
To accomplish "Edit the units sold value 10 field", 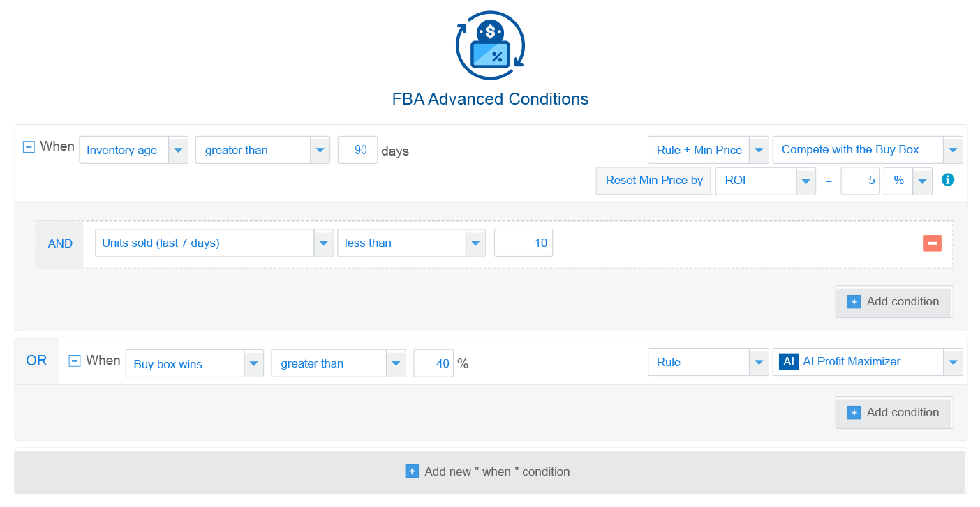I will (x=524, y=243).
